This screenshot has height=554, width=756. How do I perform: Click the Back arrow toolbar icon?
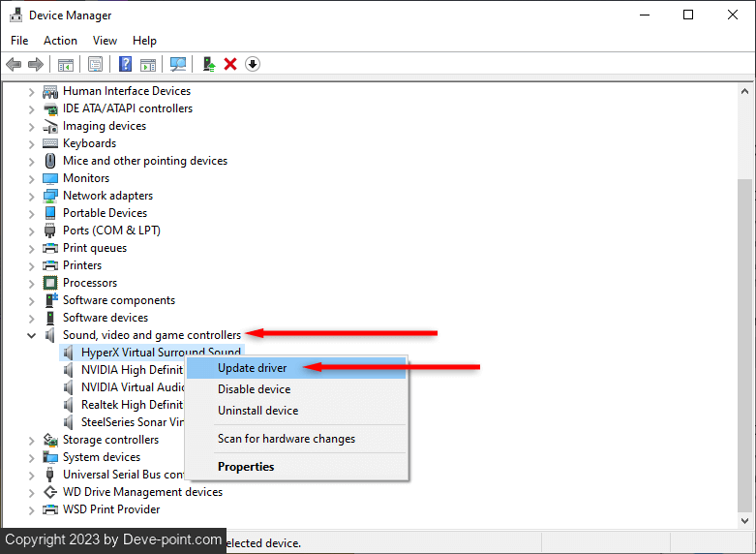tap(14, 64)
